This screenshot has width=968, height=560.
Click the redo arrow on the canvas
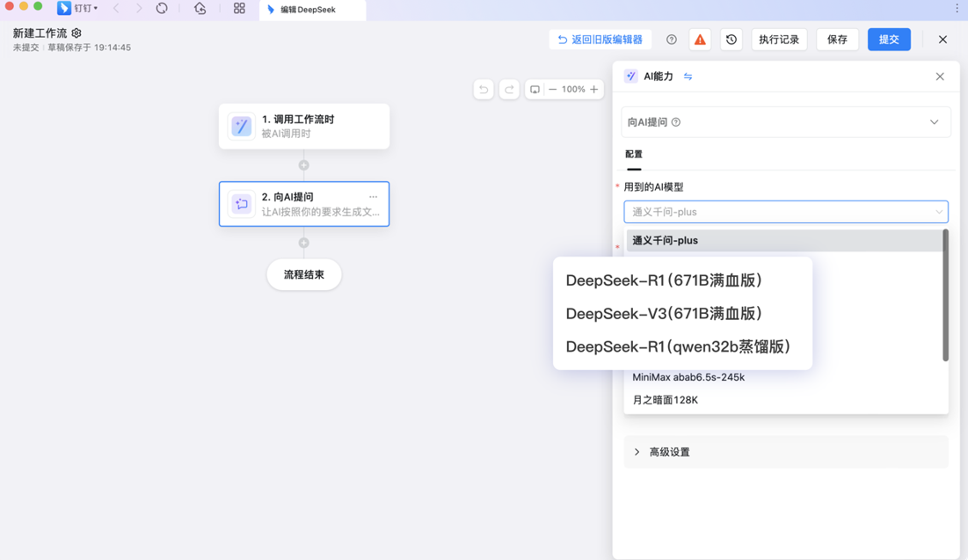(x=509, y=90)
